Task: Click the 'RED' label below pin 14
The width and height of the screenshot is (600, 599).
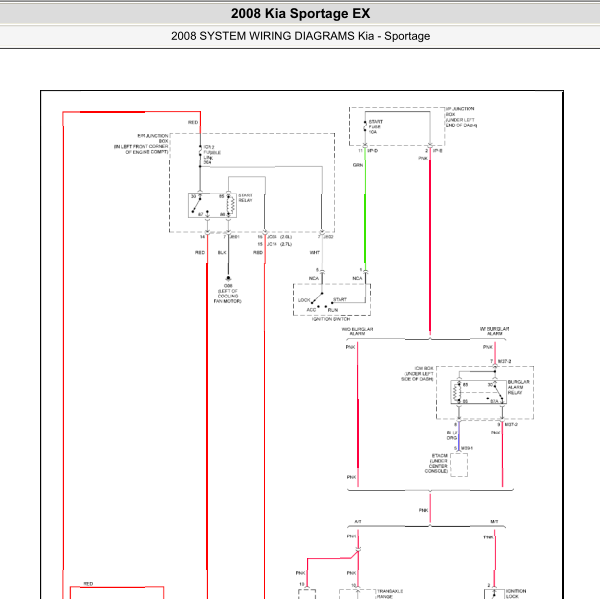Action: (200, 253)
